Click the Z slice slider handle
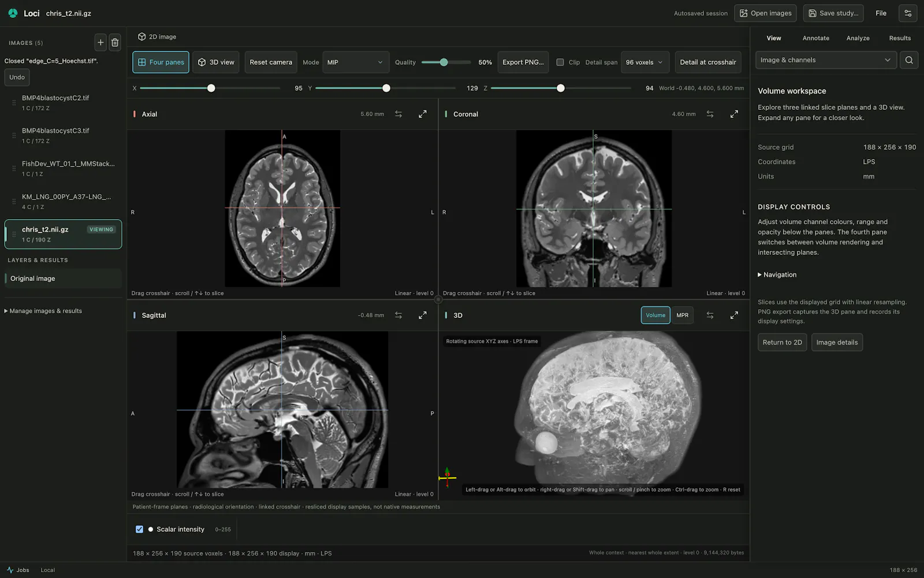Viewport: 924px width, 578px height. coord(561,88)
